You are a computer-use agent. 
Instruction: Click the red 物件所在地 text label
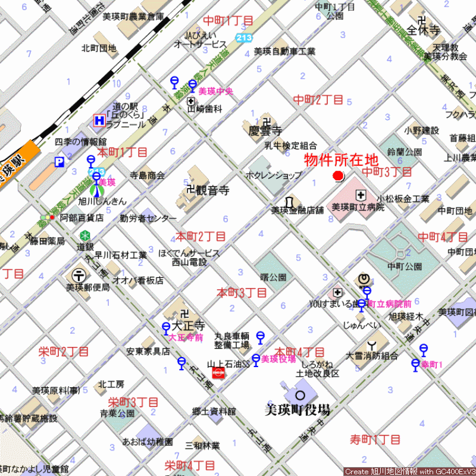click(x=341, y=159)
